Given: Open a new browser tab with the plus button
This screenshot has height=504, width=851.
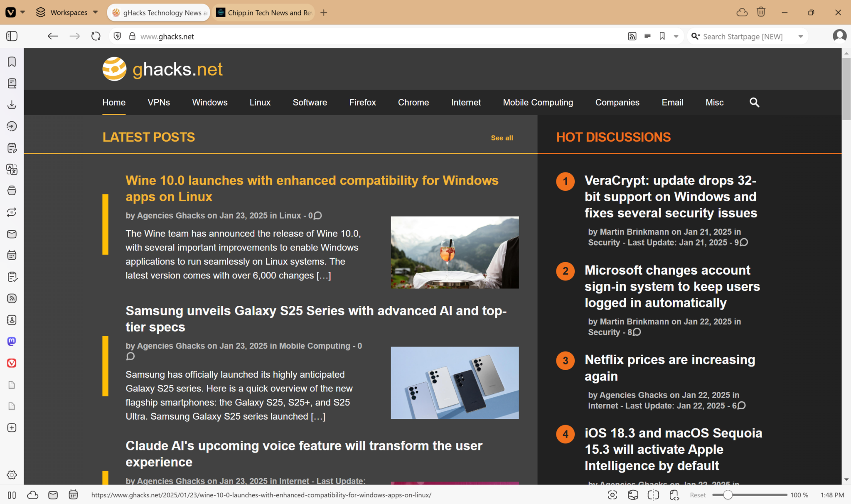Looking at the screenshot, I should (324, 12).
